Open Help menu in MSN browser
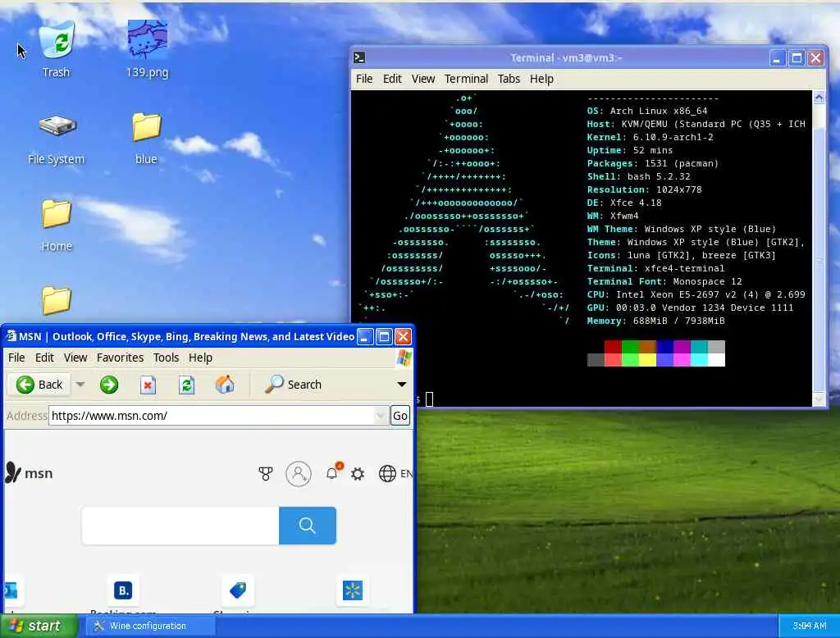This screenshot has width=840, height=638. (200, 358)
